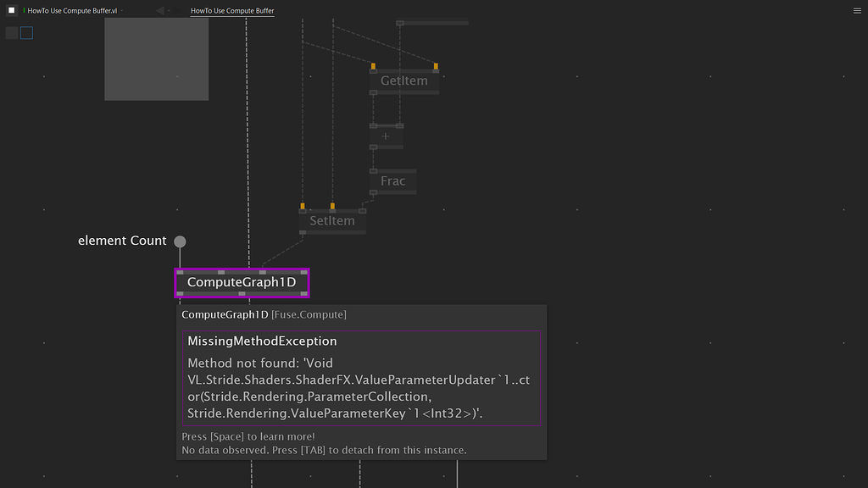Select the large gray rectangle pad
Image resolution: width=868 pixels, height=488 pixels.
tap(157, 58)
